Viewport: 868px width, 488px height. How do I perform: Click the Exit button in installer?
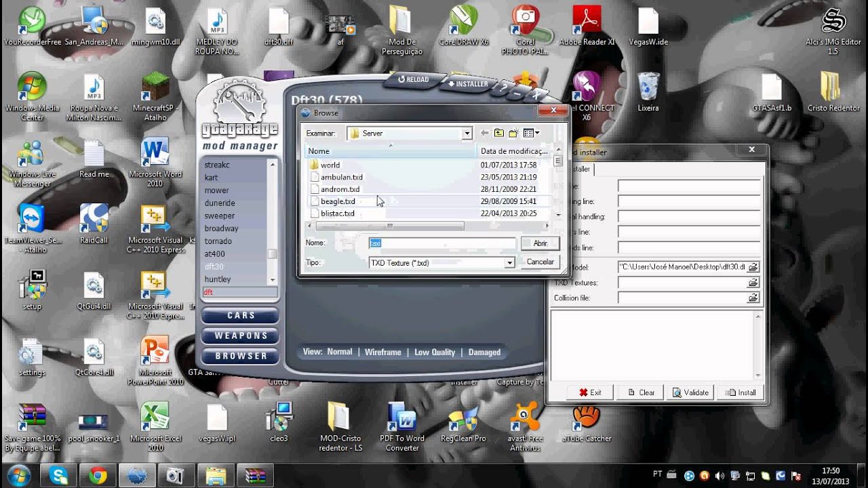[x=591, y=392]
